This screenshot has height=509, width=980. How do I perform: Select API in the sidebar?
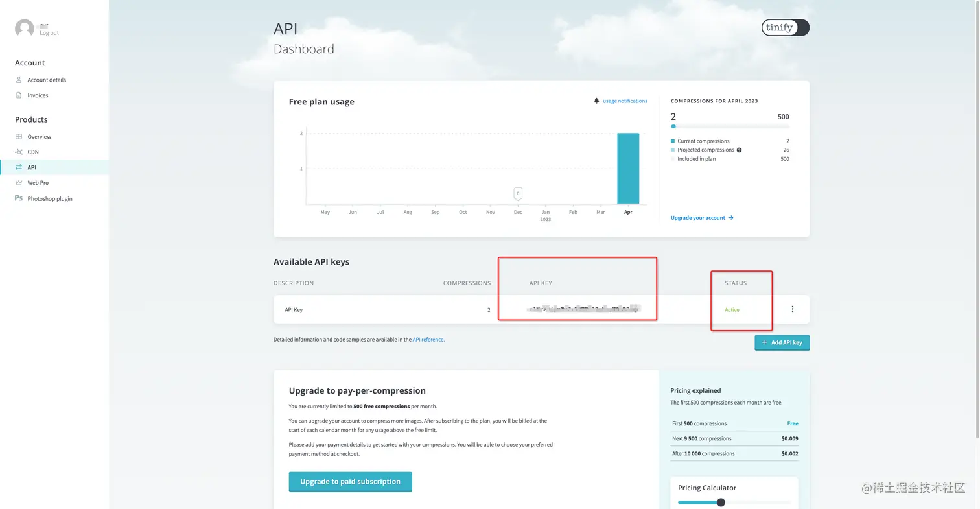[x=54, y=167]
